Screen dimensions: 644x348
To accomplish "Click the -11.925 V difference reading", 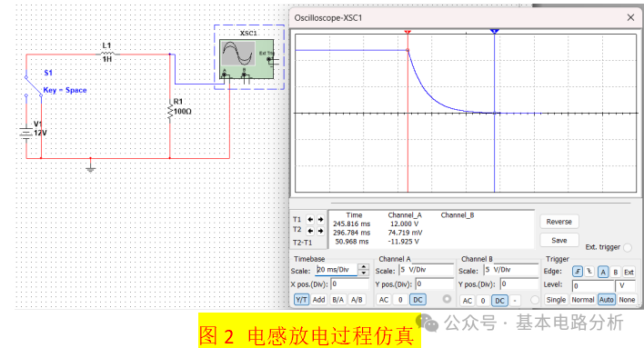I will tap(403, 242).
